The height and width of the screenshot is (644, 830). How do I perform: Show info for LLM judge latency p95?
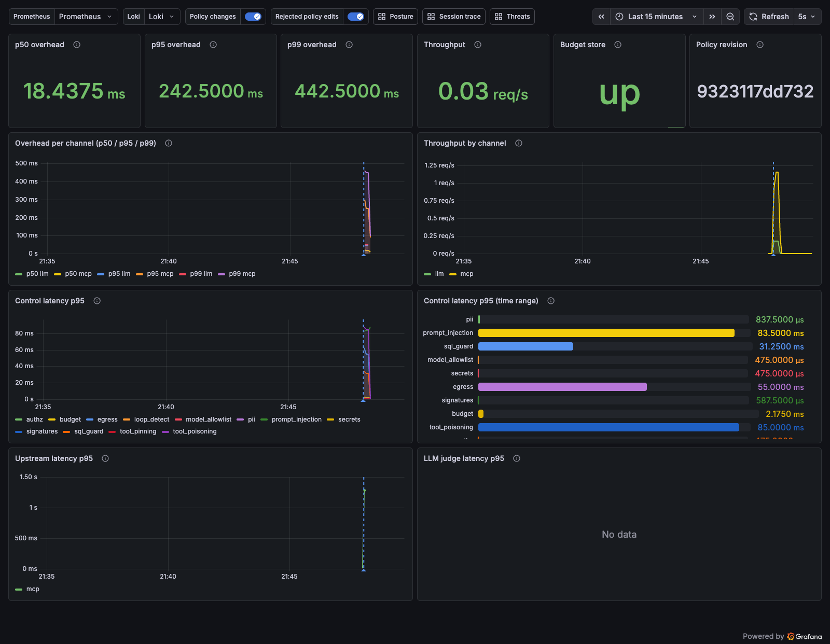[x=517, y=458]
